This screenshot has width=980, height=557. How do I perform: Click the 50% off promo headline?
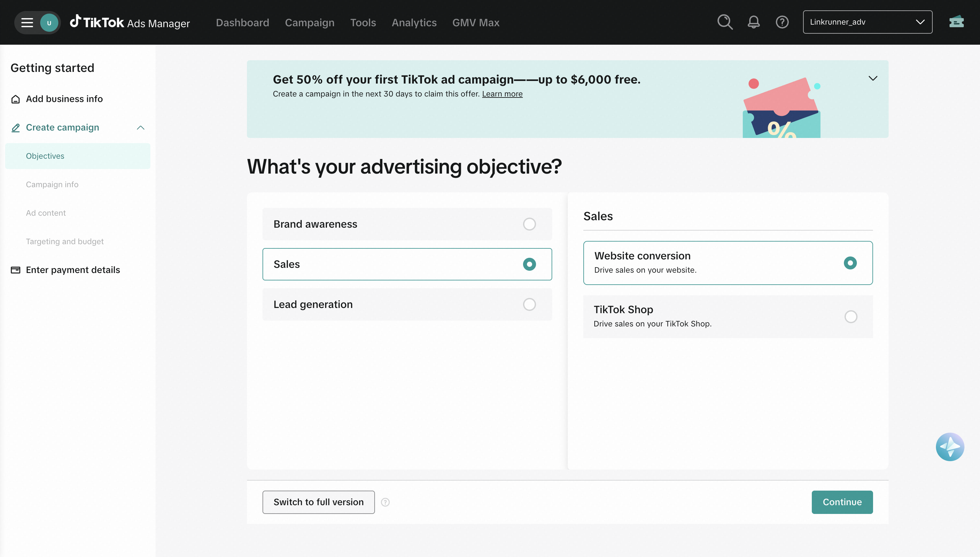pyautogui.click(x=456, y=80)
